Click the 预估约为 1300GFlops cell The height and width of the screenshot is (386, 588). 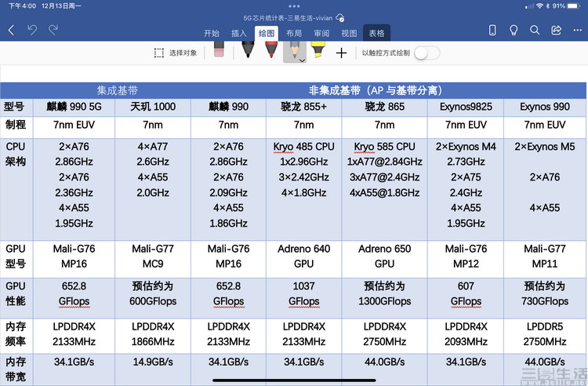pyautogui.click(x=385, y=298)
